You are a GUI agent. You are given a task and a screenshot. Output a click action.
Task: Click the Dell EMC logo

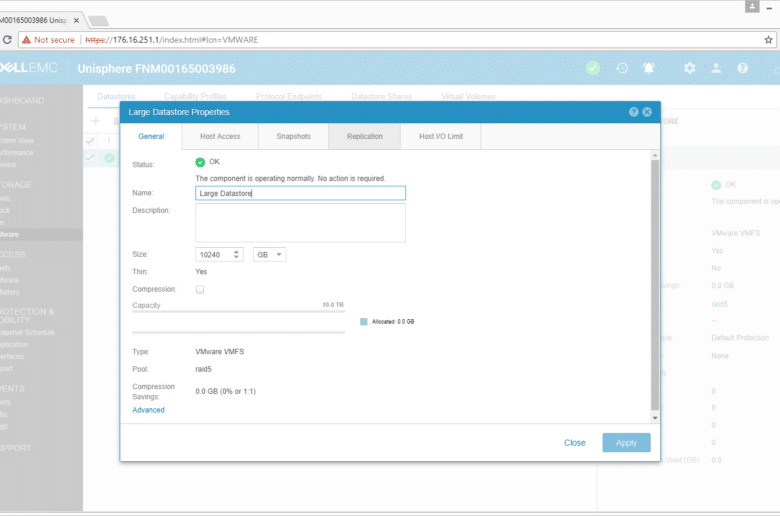[29, 68]
